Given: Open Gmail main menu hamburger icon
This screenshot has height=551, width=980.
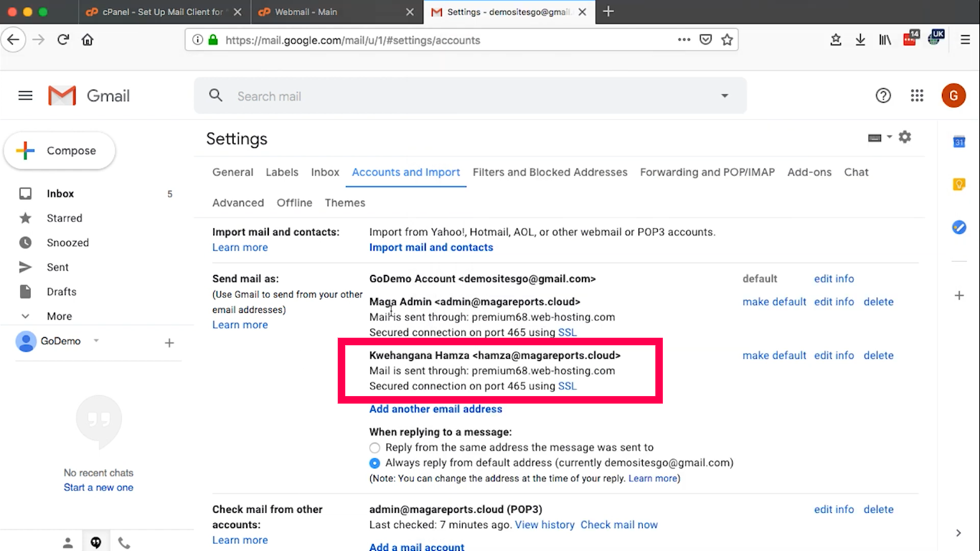Looking at the screenshot, I should click(25, 95).
